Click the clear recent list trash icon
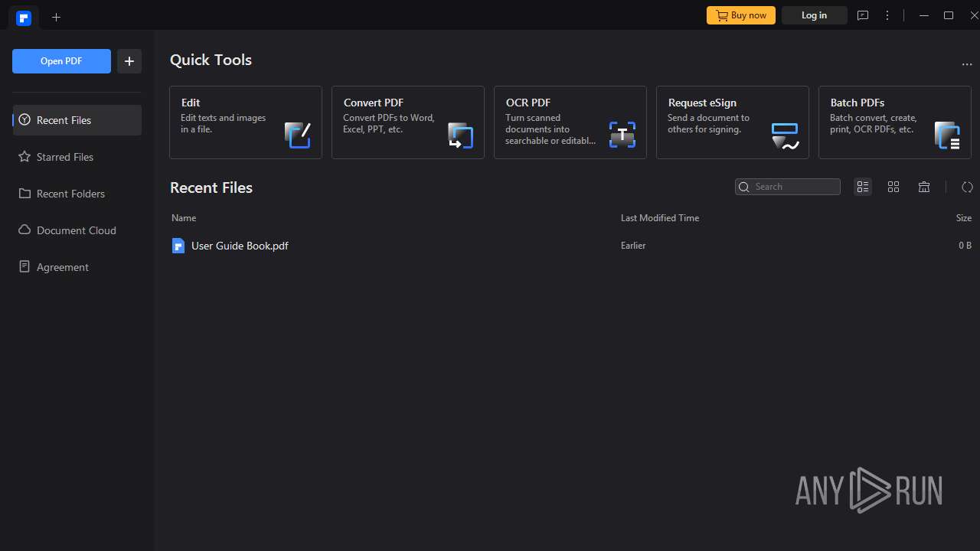Viewport: 980px width, 551px height. 924,187
